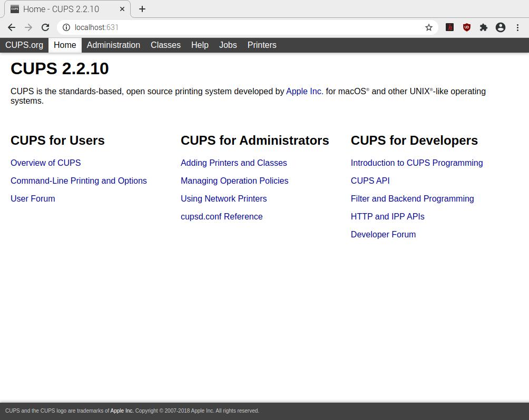529x420 pixels.
Task: Close the Home - CUPS 2.2.10 tab
Action: [x=122, y=9]
